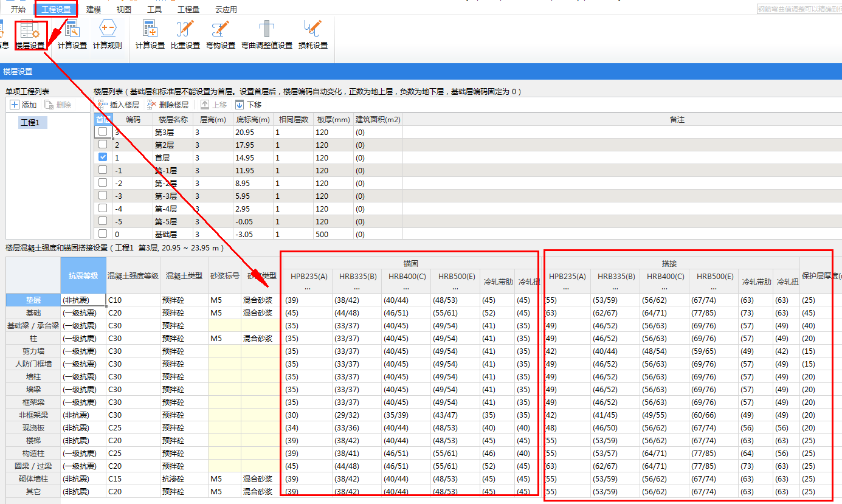Toggle first-floor checkbox for 第3层

coord(103,131)
